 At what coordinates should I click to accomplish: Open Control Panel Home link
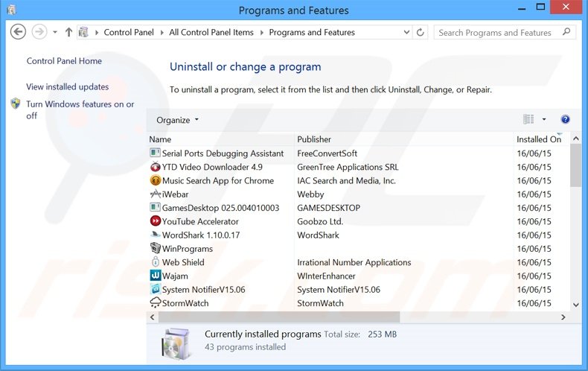64,61
